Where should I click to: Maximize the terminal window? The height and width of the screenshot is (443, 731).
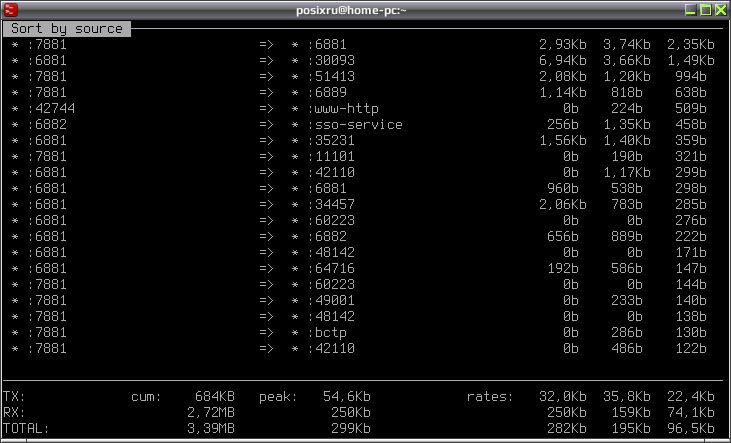[x=706, y=10]
